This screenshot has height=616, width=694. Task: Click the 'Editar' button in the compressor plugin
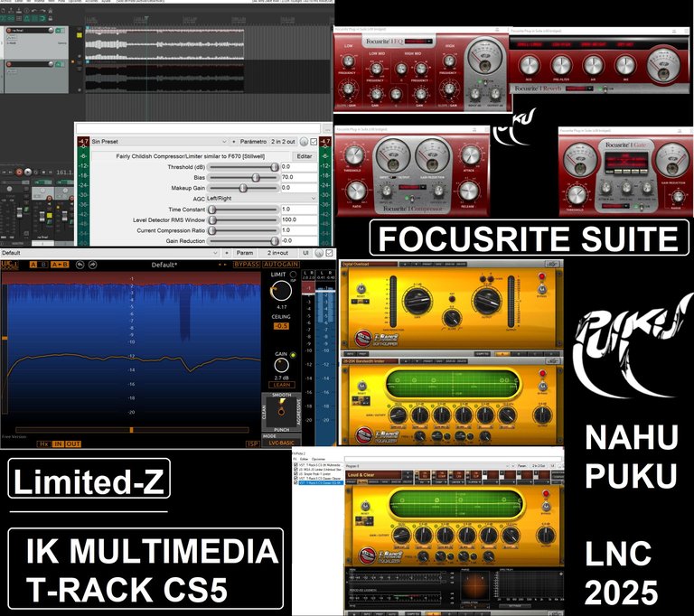(304, 156)
